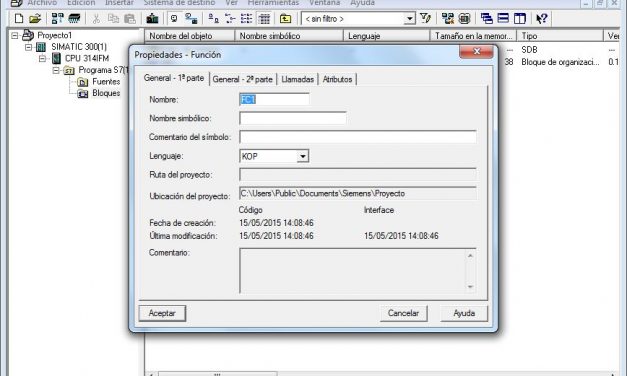Open the Ventana menu
This screenshot has width=627, height=376.
(x=324, y=3)
